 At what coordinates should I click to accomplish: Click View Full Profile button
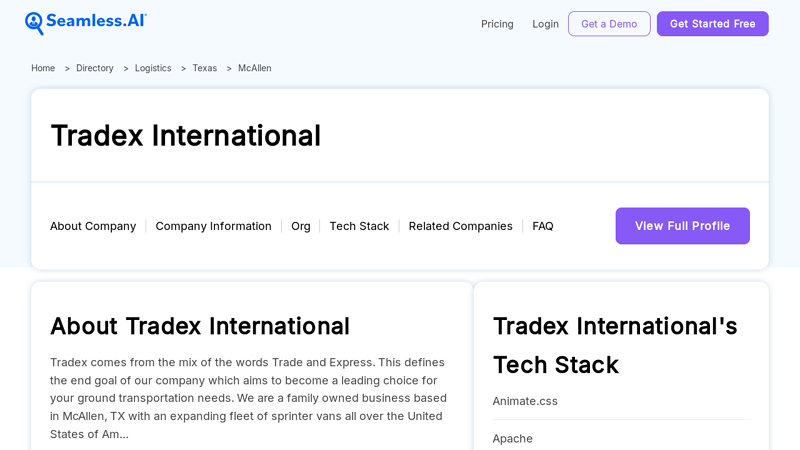(683, 226)
